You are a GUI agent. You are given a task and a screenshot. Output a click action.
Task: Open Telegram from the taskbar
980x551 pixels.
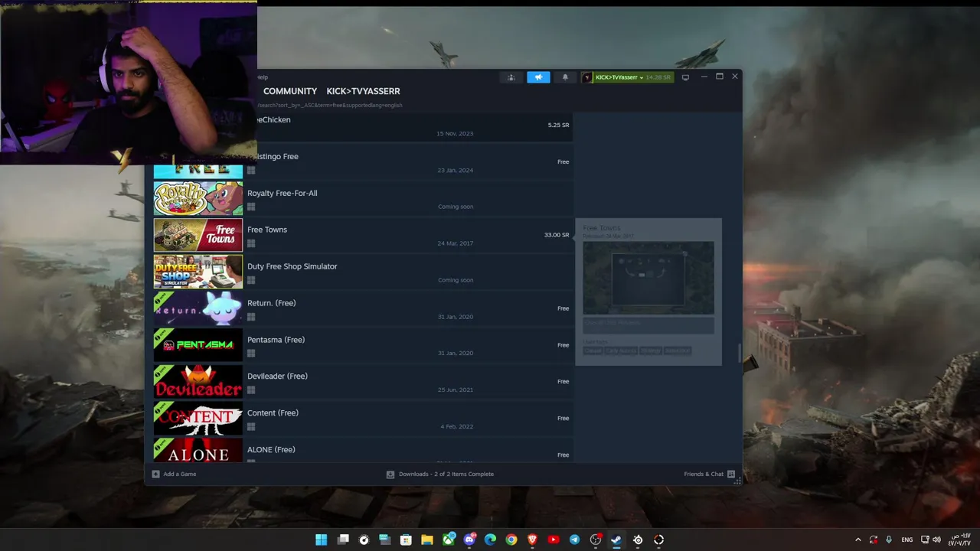pos(574,540)
